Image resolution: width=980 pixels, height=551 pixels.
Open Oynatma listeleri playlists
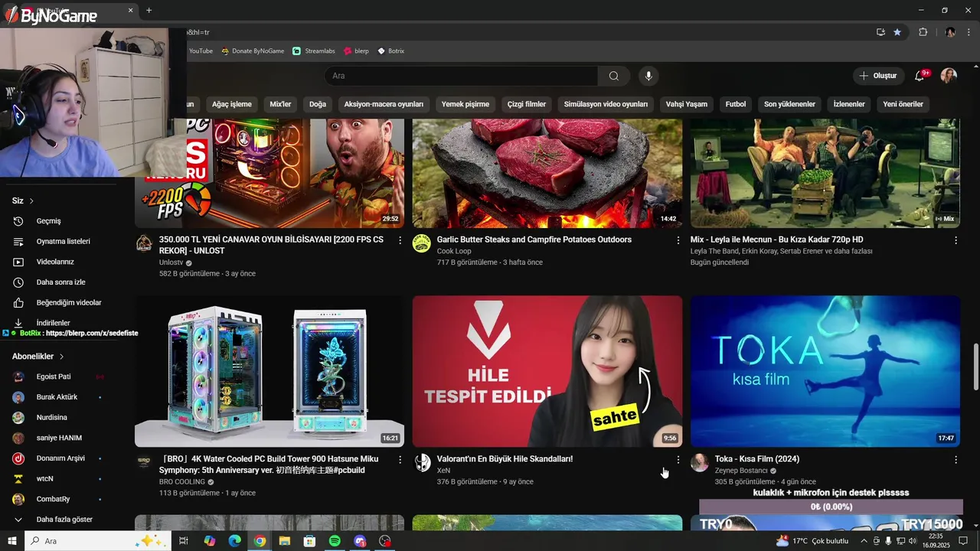pyautogui.click(x=61, y=241)
